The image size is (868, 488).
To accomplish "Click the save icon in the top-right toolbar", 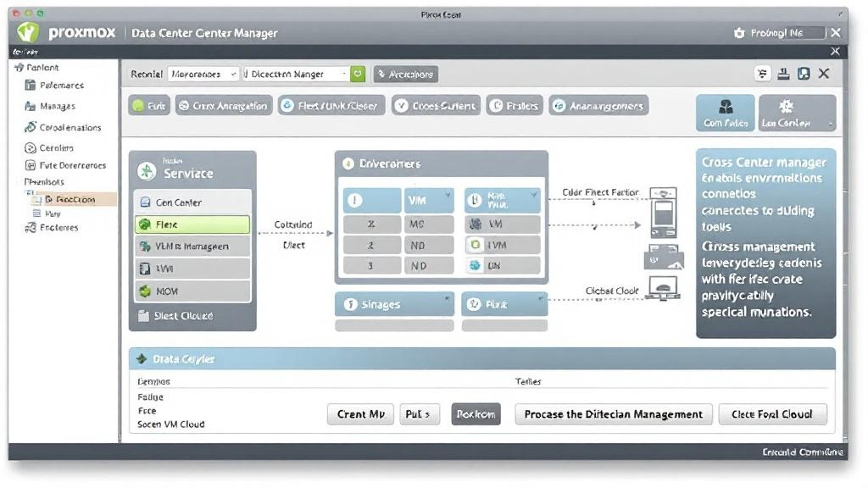I will (x=804, y=74).
